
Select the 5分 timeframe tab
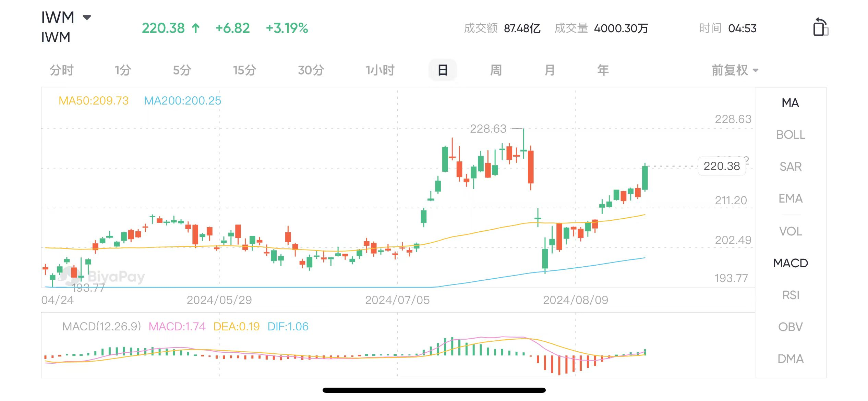[x=182, y=70]
